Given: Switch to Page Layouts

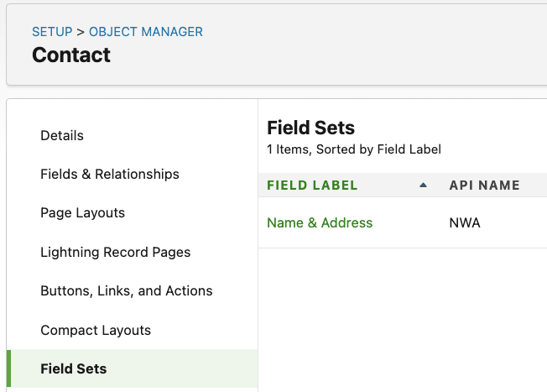Looking at the screenshot, I should point(82,212).
